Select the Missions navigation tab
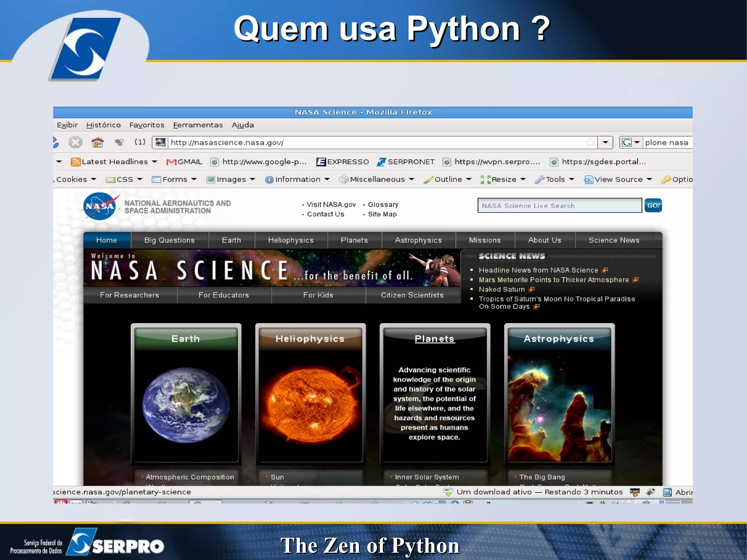 pyautogui.click(x=485, y=240)
